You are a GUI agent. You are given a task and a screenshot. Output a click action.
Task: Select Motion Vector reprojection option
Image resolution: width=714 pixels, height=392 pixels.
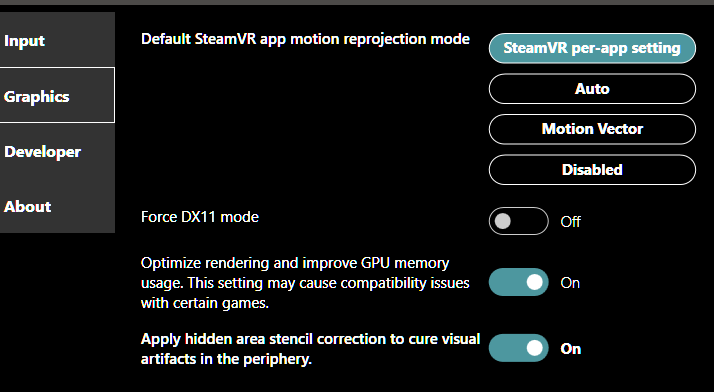(592, 129)
